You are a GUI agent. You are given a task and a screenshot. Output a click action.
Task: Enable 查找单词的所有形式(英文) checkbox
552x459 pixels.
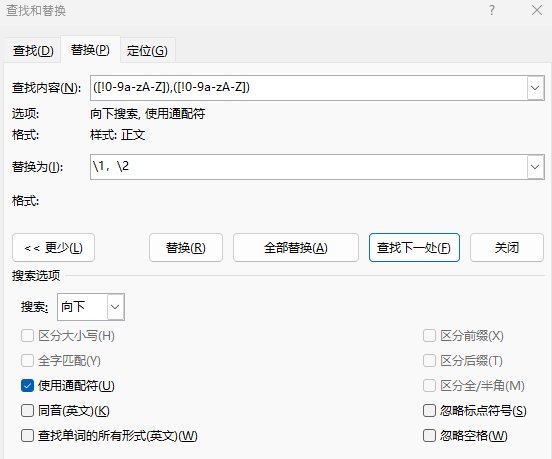click(x=27, y=436)
